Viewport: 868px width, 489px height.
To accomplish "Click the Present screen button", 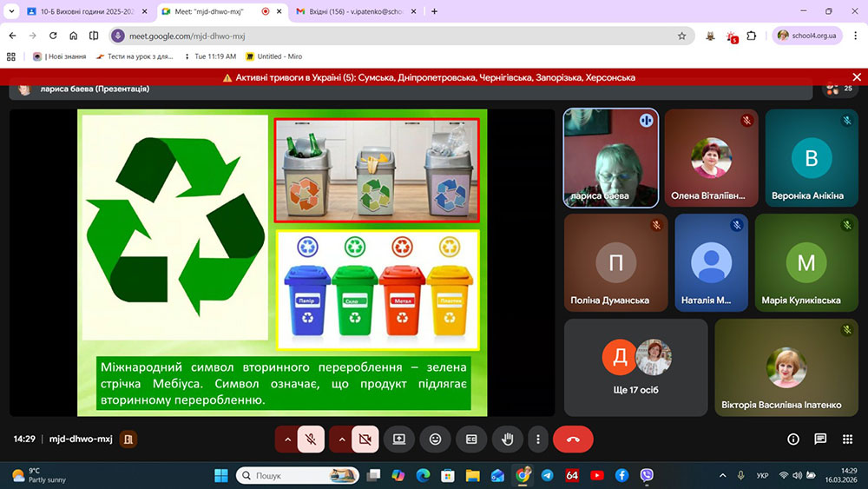I will [x=399, y=439].
